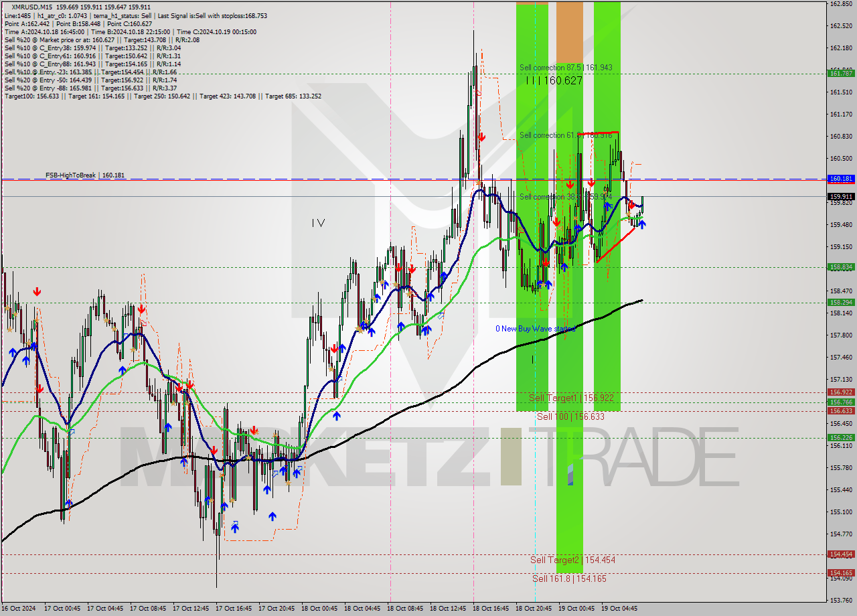The height and width of the screenshot is (616, 857).
Task: Click the 0 New Buy Wave started label
Action: 535,329
